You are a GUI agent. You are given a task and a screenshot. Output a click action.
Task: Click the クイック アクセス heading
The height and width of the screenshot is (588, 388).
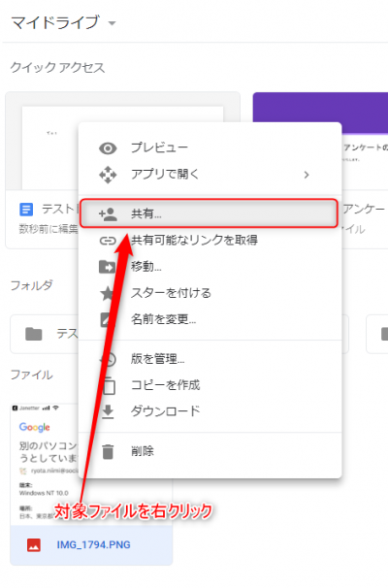point(58,68)
